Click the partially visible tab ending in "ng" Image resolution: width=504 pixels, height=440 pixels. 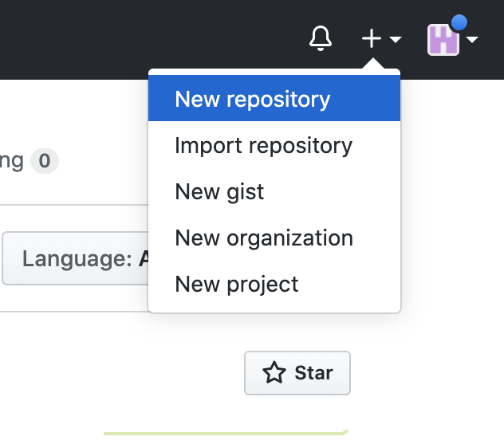[11, 162]
